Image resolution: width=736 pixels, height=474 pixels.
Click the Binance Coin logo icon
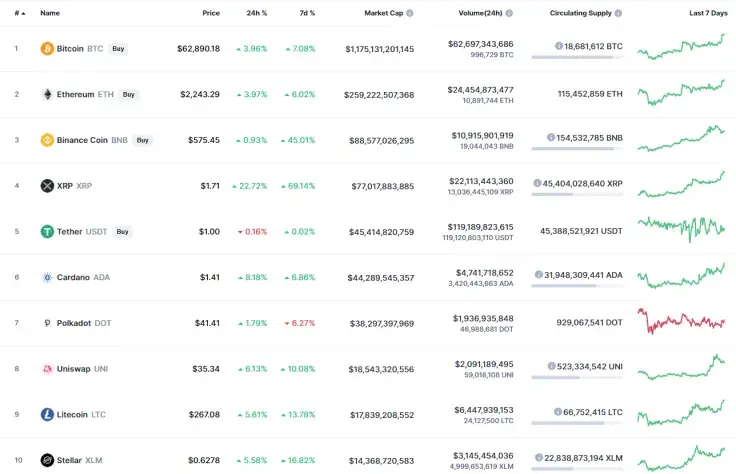[x=47, y=140]
